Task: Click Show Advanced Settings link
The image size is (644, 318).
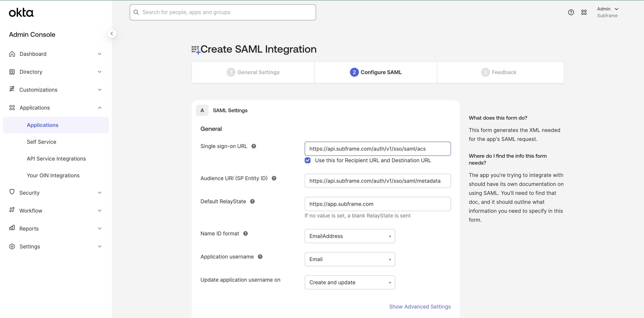Action: point(420,307)
